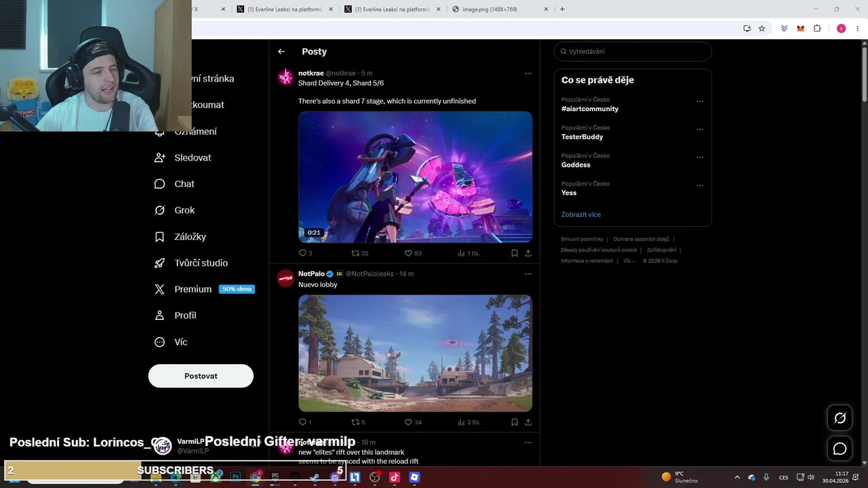
Task: Open the NotPalo username link
Action: [311, 274]
